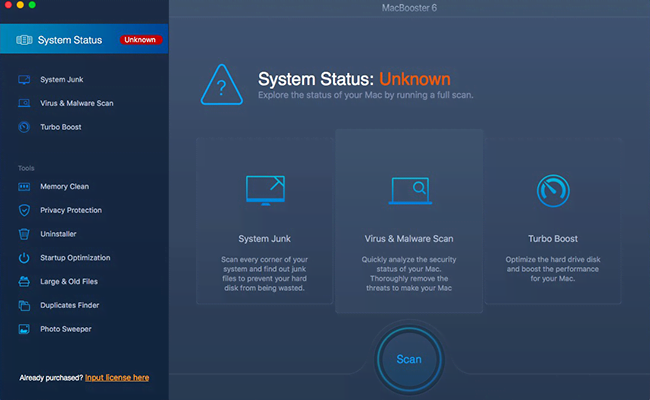Screen dimensions: 650x400
Task: Click the Turbo Boost card description text
Action: pyautogui.click(x=553, y=269)
